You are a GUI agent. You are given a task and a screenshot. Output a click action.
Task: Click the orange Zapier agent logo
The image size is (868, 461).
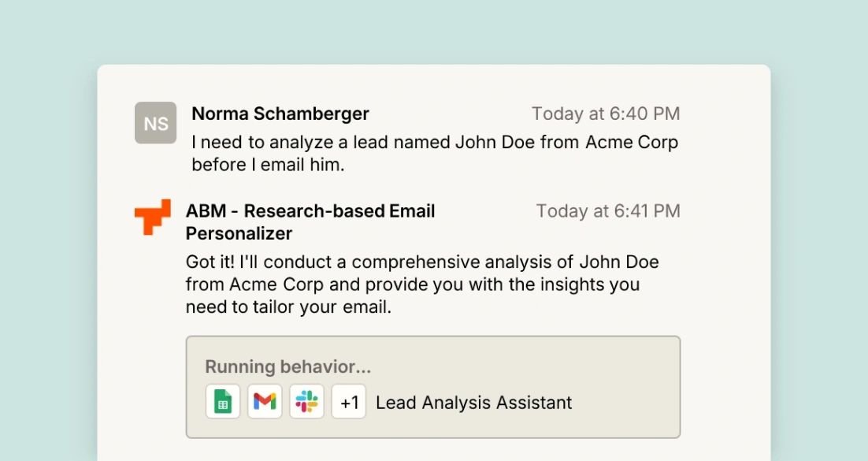(153, 217)
